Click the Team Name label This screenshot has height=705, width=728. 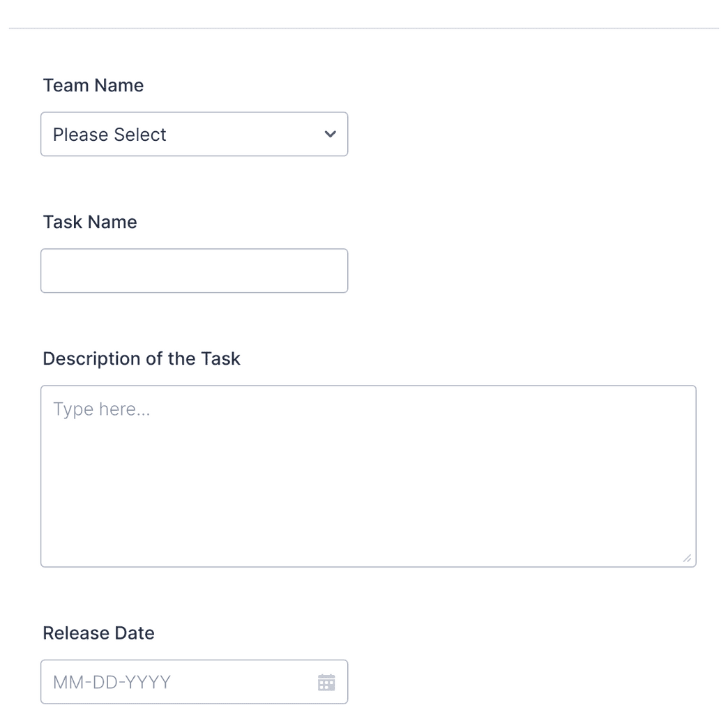point(93,85)
